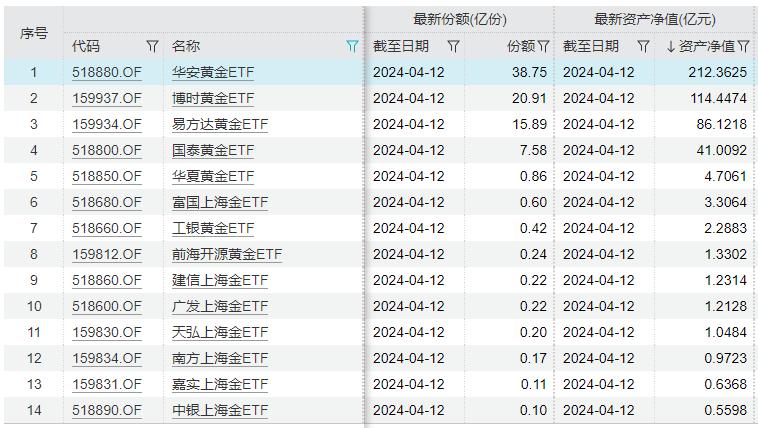
Task: Select net asset value 212.3625
Action: coord(717,73)
